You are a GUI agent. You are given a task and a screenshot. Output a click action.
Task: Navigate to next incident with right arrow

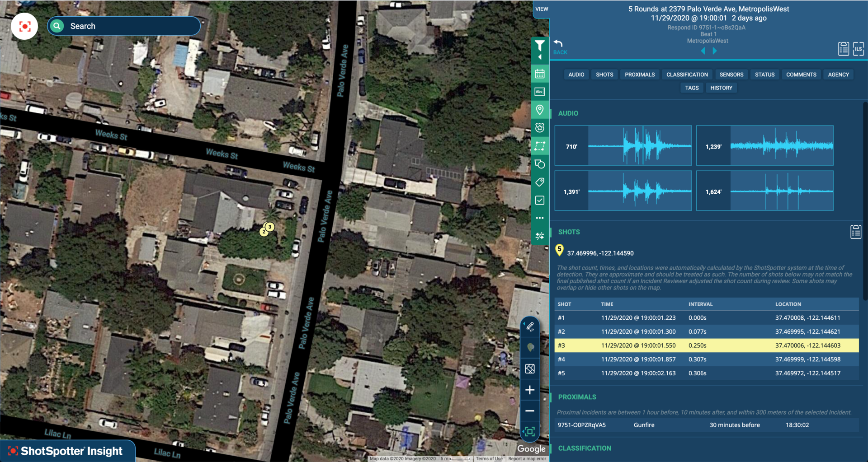click(x=715, y=51)
